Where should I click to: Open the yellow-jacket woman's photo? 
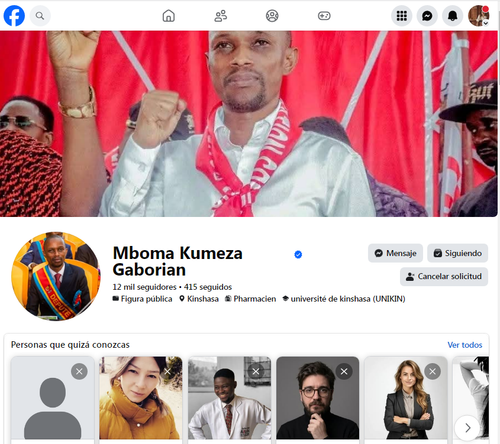141,398
